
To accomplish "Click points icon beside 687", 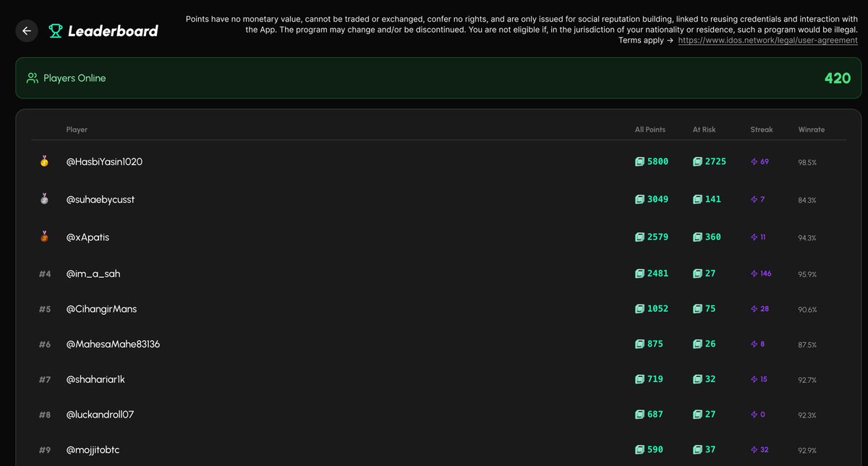I will coord(639,415).
